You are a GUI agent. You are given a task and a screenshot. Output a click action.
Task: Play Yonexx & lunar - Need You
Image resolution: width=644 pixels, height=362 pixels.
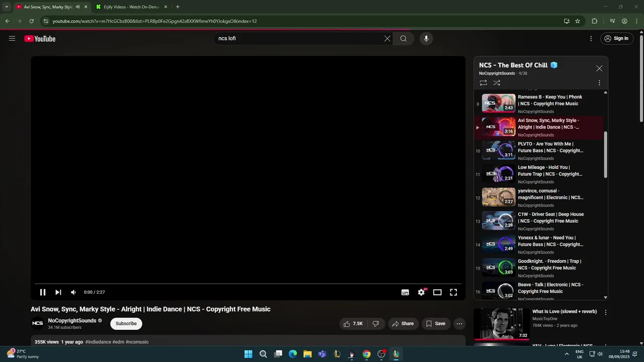tap(539, 245)
